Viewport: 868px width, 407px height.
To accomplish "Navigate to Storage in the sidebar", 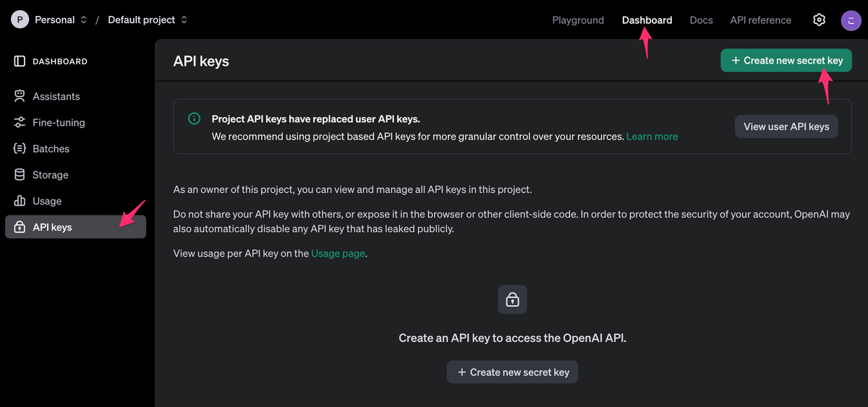I will pos(50,175).
